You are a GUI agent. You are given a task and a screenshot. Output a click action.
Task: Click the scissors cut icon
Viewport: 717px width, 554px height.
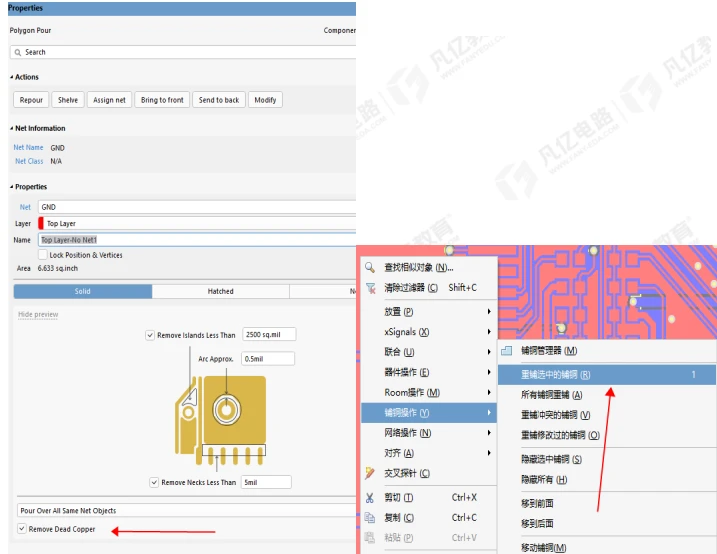tap(370, 498)
